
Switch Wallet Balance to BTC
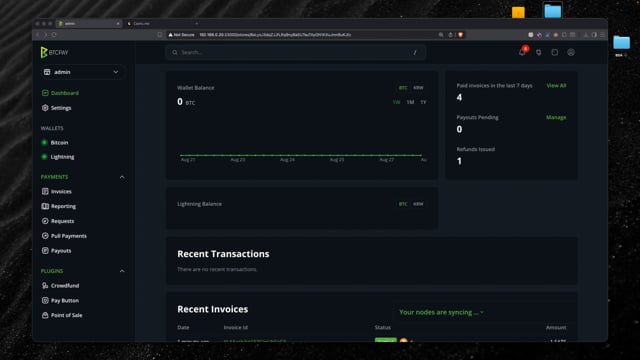pos(403,88)
